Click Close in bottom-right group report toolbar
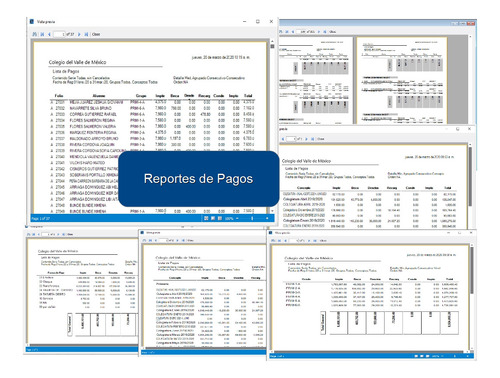 [323, 240]
